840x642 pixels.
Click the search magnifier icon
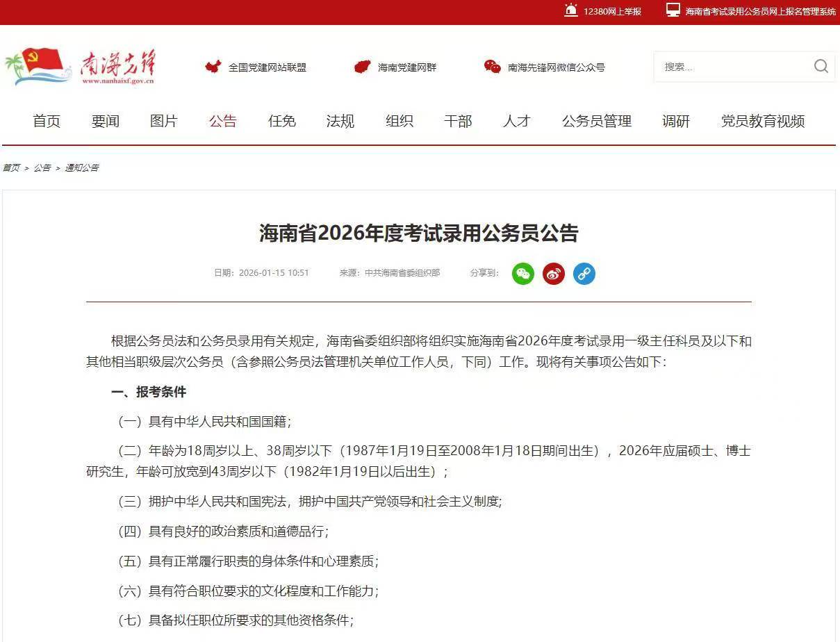[821, 66]
